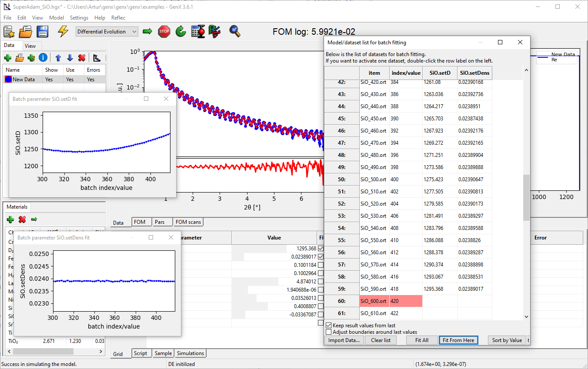Switch to the Script tab

pyautogui.click(x=140, y=353)
